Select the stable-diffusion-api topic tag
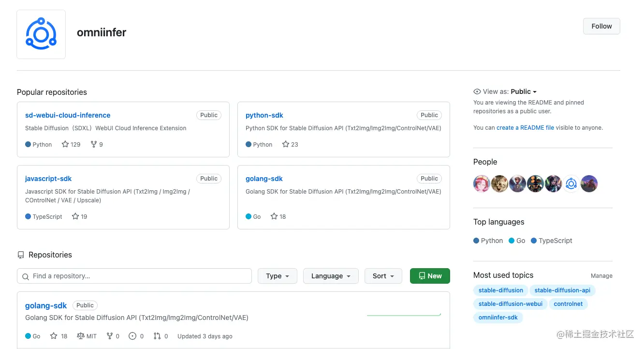Image resolution: width=644 pixels, height=349 pixels. pos(562,290)
